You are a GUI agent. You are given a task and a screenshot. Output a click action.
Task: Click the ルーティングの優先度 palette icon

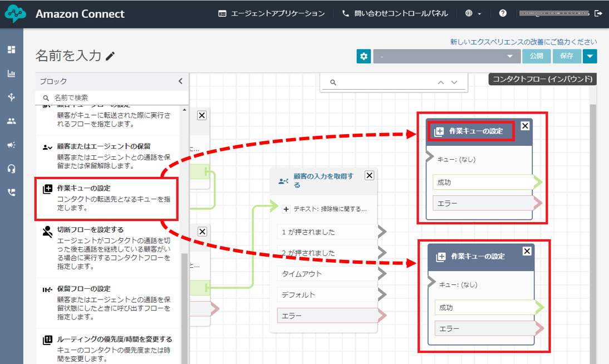pos(47,340)
